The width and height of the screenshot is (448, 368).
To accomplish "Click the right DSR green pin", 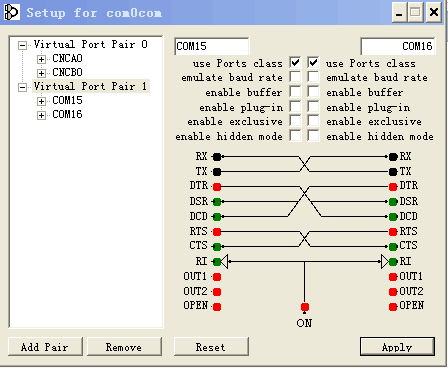I will [x=393, y=202].
